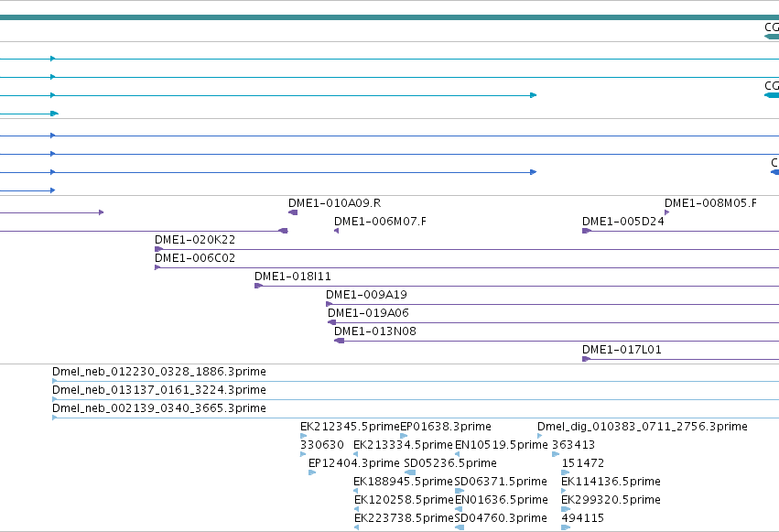Click the EK120258.5prime EST label

click(404, 501)
